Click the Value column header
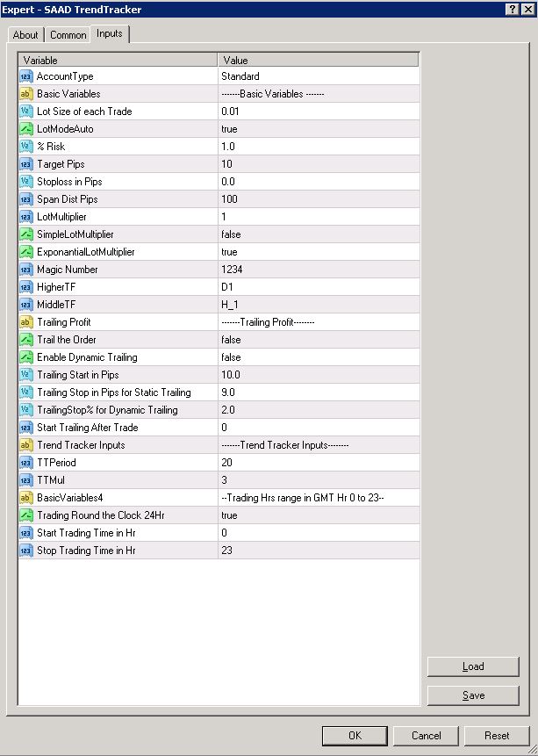538x756 pixels. (x=319, y=60)
